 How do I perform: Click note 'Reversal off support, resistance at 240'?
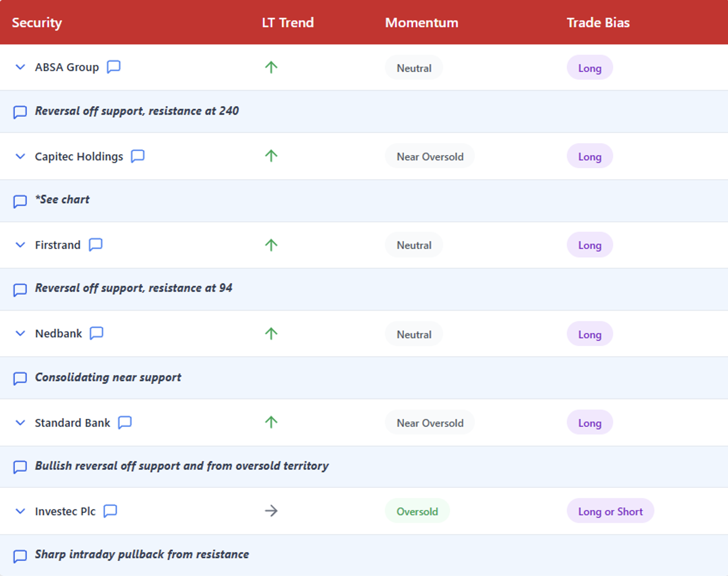click(x=137, y=111)
